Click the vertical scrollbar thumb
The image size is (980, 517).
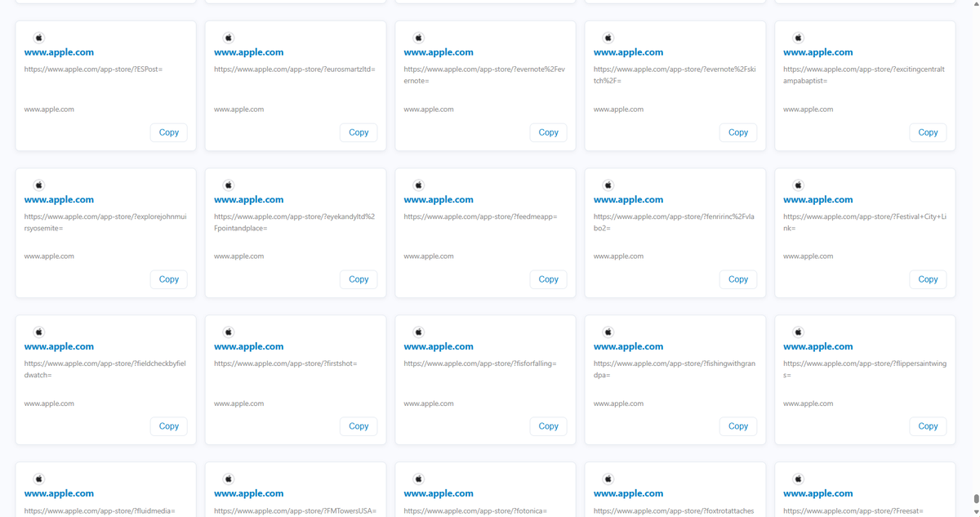point(976,498)
